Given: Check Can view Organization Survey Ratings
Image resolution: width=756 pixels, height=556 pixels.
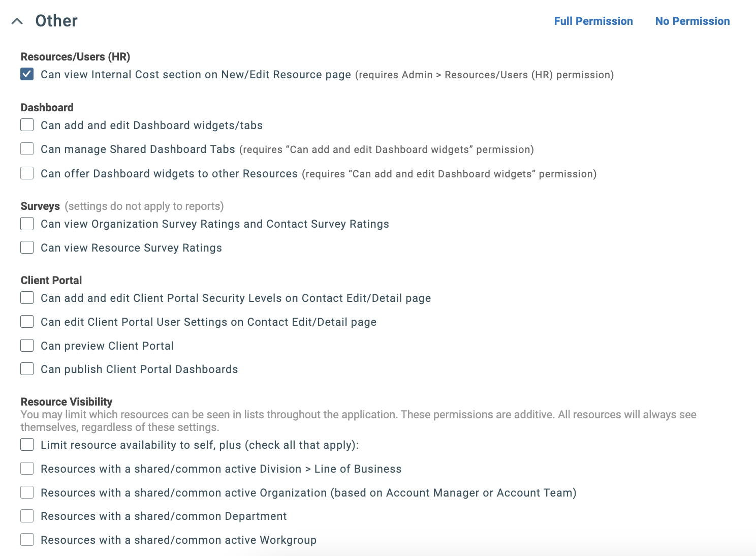Looking at the screenshot, I should point(26,223).
